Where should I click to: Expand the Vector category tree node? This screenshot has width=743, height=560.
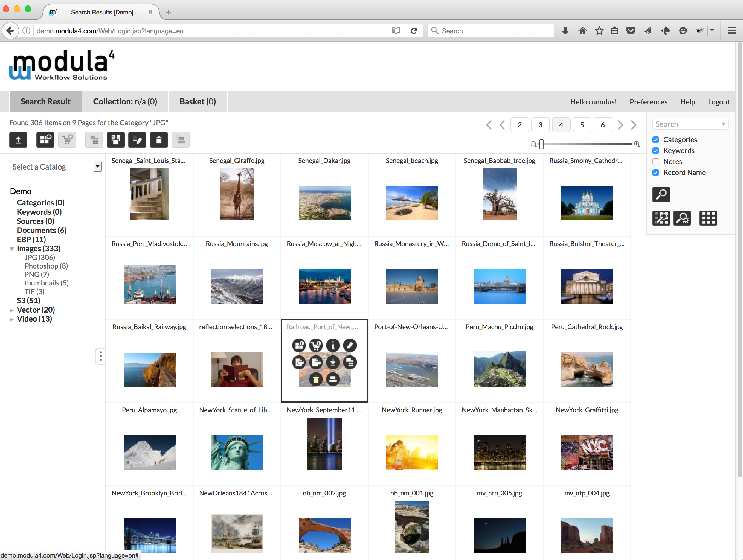click(12, 310)
